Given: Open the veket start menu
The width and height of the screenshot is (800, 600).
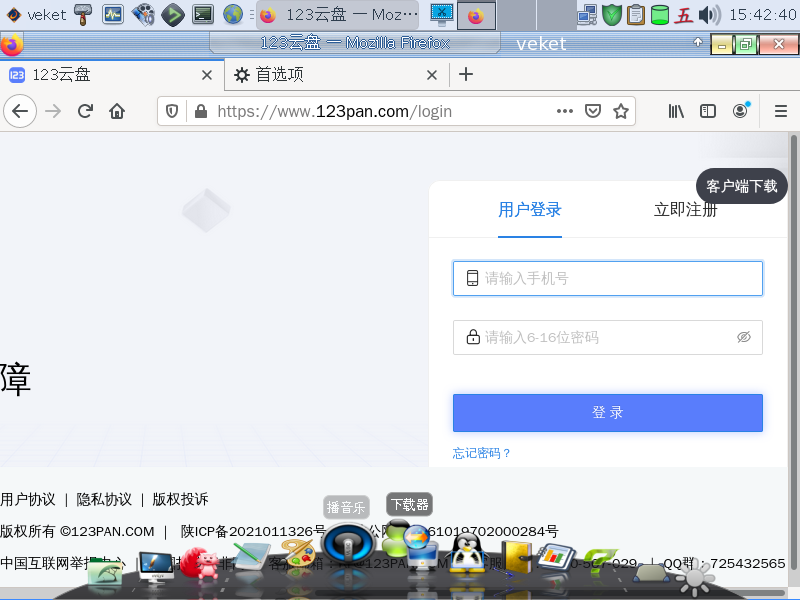Looking at the screenshot, I should 36,15.
